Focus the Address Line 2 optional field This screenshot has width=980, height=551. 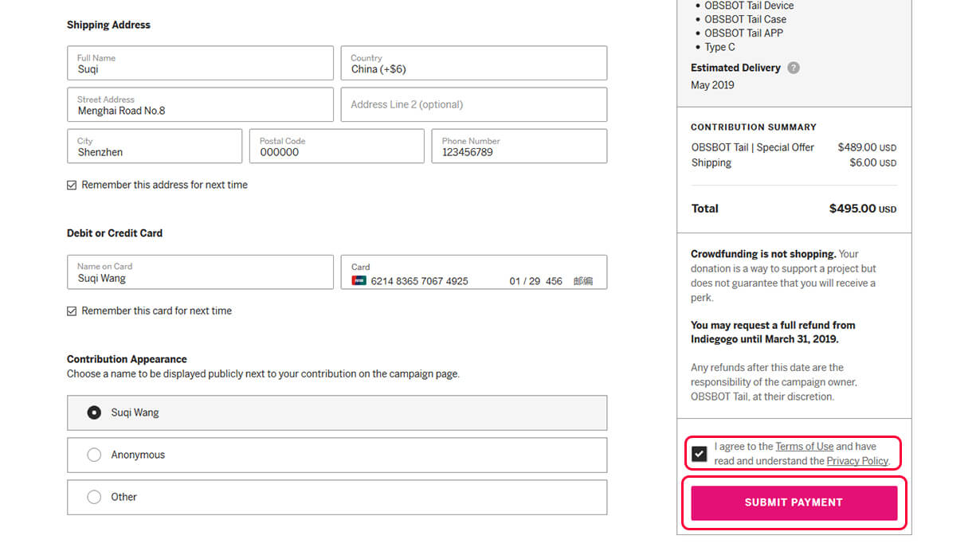[x=473, y=105]
